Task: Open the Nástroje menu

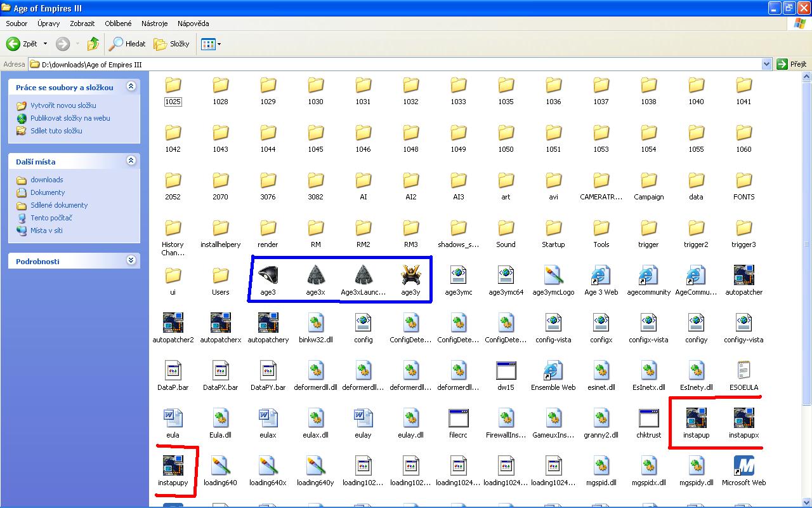Action: 155,23
